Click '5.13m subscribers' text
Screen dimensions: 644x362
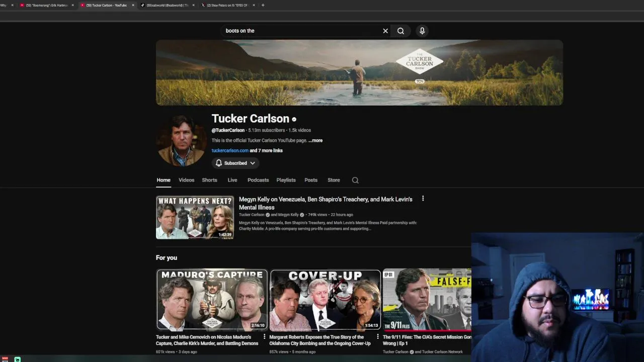pos(267,130)
